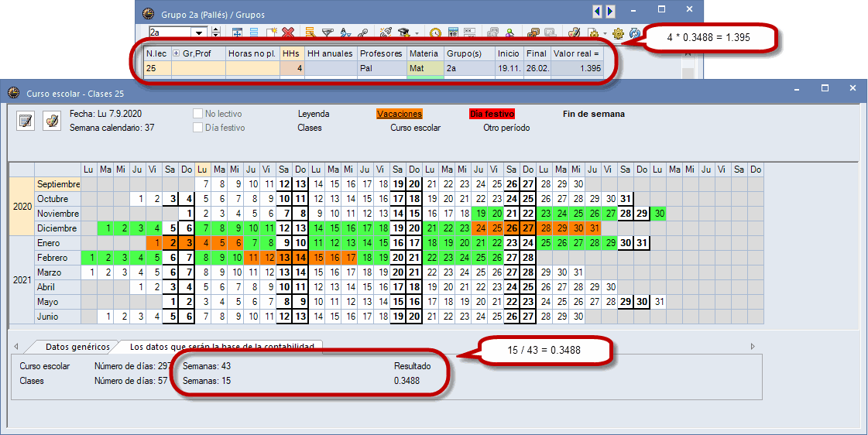
Task: Click the Valor real cell 1.395
Action: (577, 69)
